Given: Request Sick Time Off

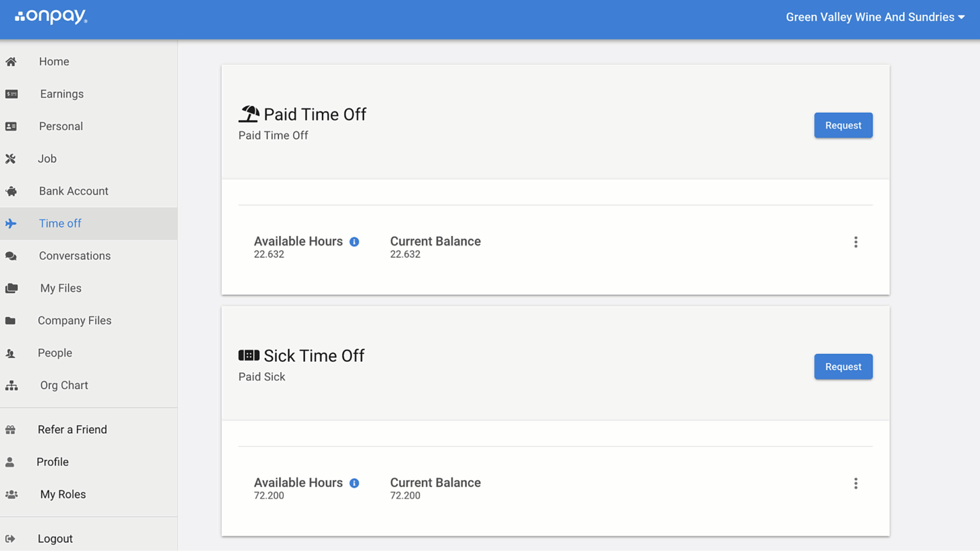Looking at the screenshot, I should click(x=843, y=367).
